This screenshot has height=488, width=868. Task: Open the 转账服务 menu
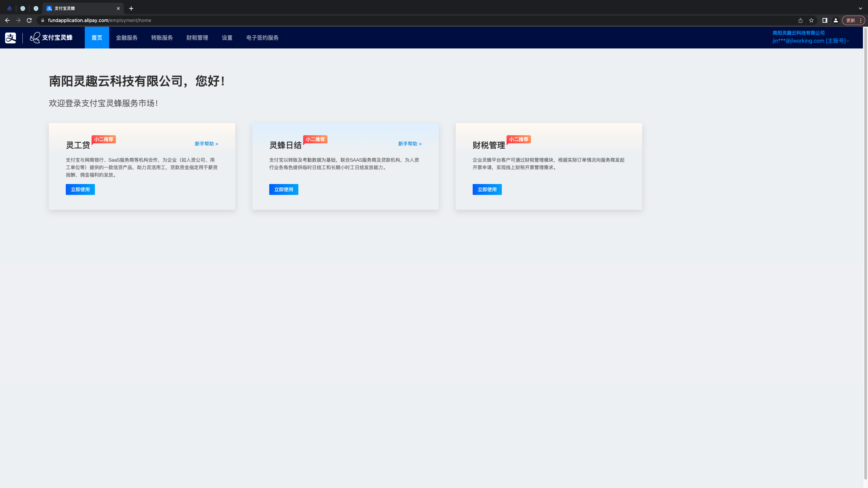coord(162,38)
